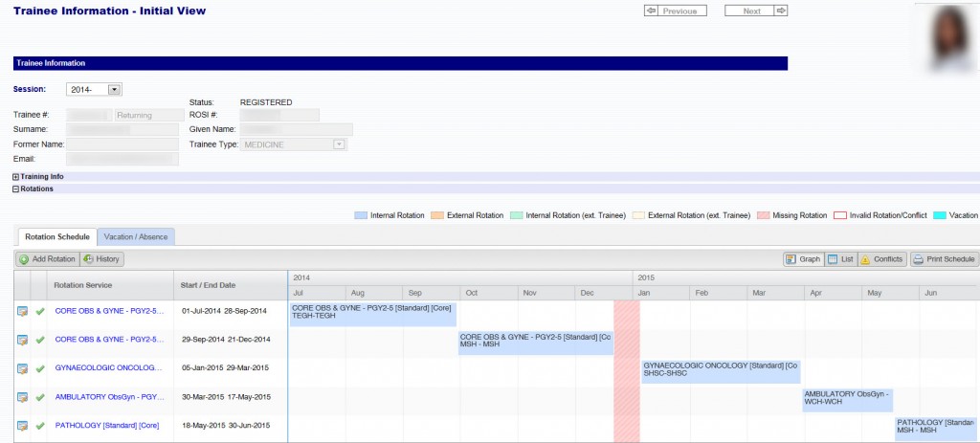The height and width of the screenshot is (443, 980).
Task: Collapse the Rotations section
Action: point(16,188)
